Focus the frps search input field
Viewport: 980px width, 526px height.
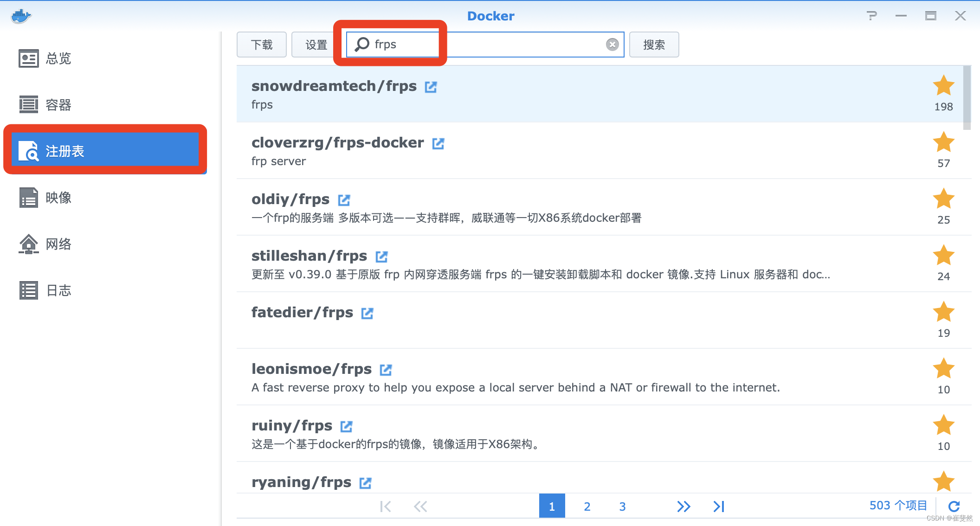485,45
